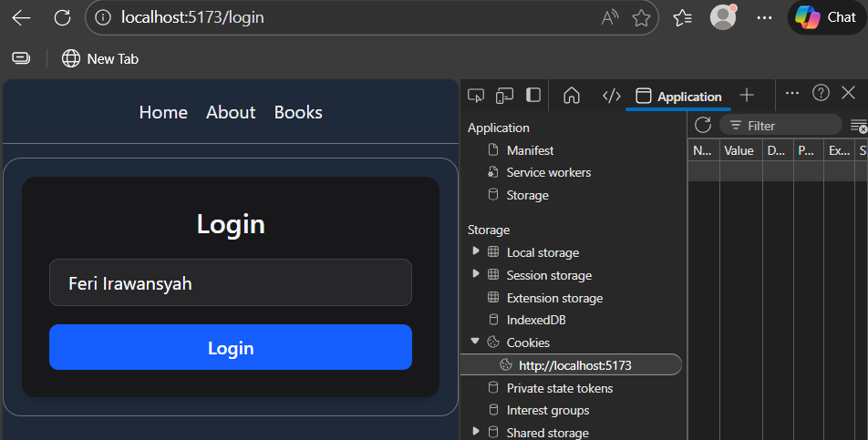868x440 pixels.
Task: Click the username field with Feri Irawansyah
Action: (x=231, y=283)
